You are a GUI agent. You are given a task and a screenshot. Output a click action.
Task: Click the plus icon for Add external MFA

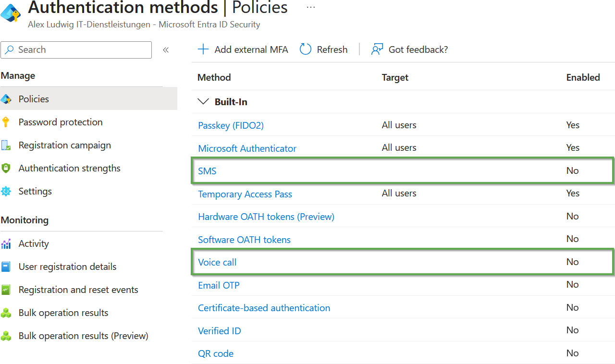click(x=203, y=49)
